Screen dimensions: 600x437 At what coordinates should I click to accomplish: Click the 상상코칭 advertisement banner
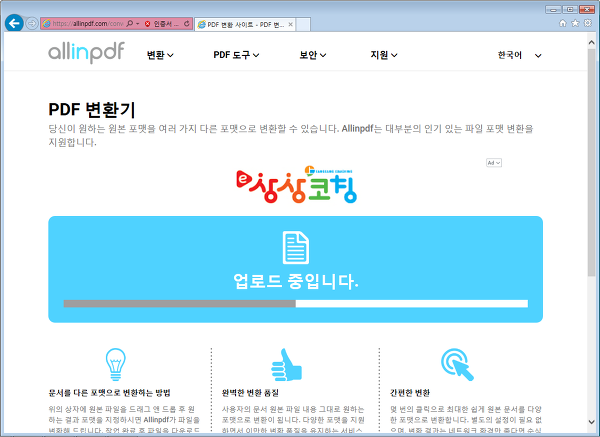[296, 184]
